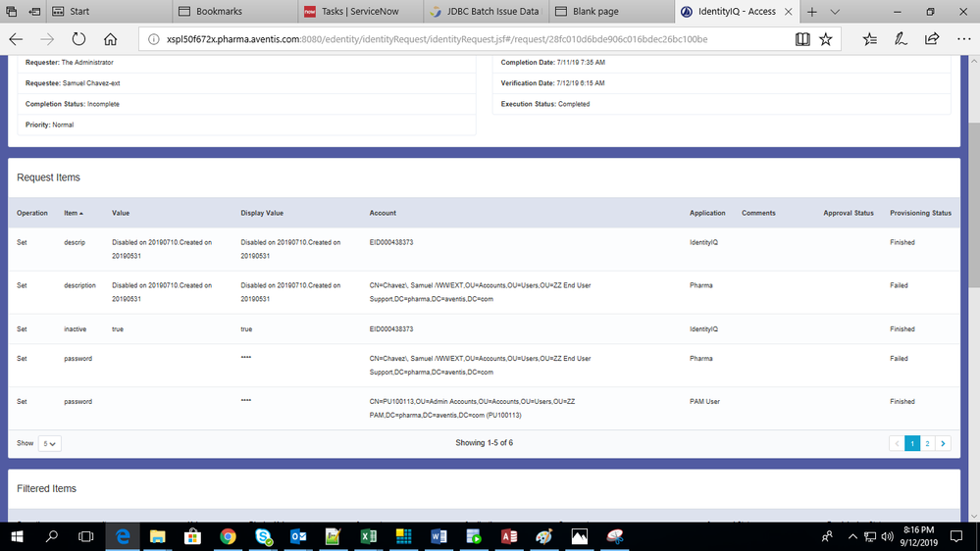The height and width of the screenshot is (551, 980).
Task: Switch to JDBC Batch Issue Data tab
Action: point(485,12)
